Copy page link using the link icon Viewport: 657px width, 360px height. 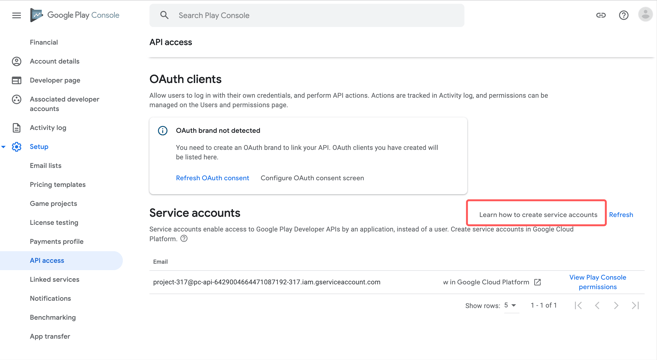coord(601,15)
